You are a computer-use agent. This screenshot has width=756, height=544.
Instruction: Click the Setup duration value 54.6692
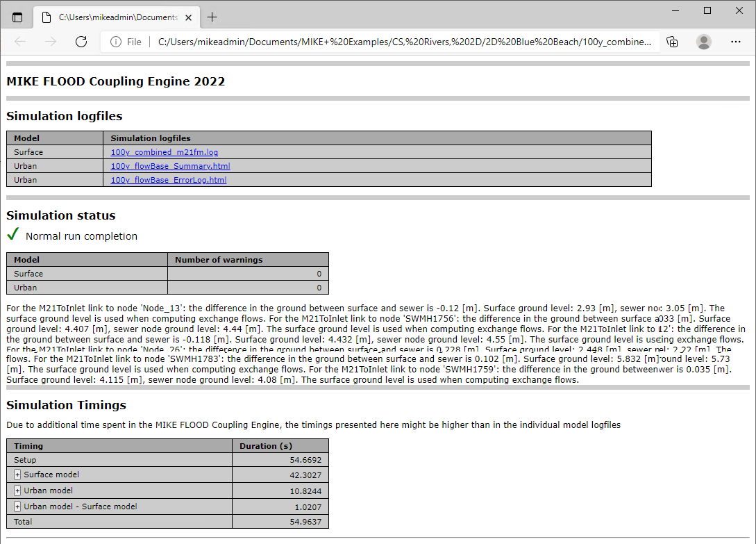[305, 460]
